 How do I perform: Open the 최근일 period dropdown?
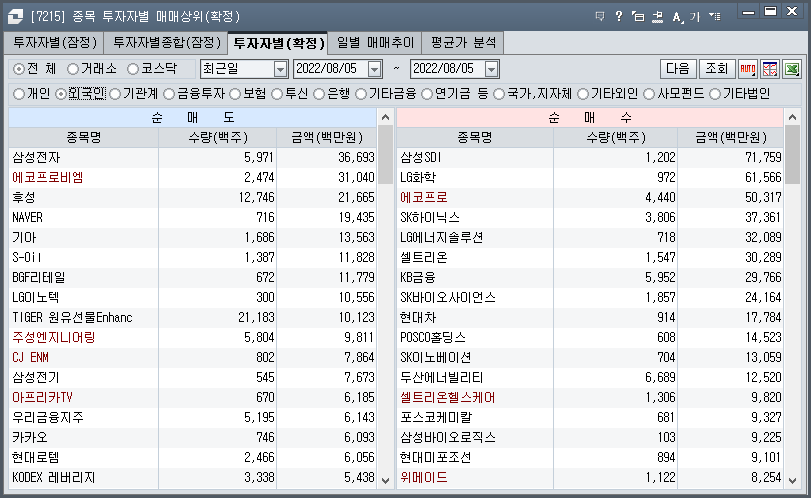pyautogui.click(x=280, y=69)
